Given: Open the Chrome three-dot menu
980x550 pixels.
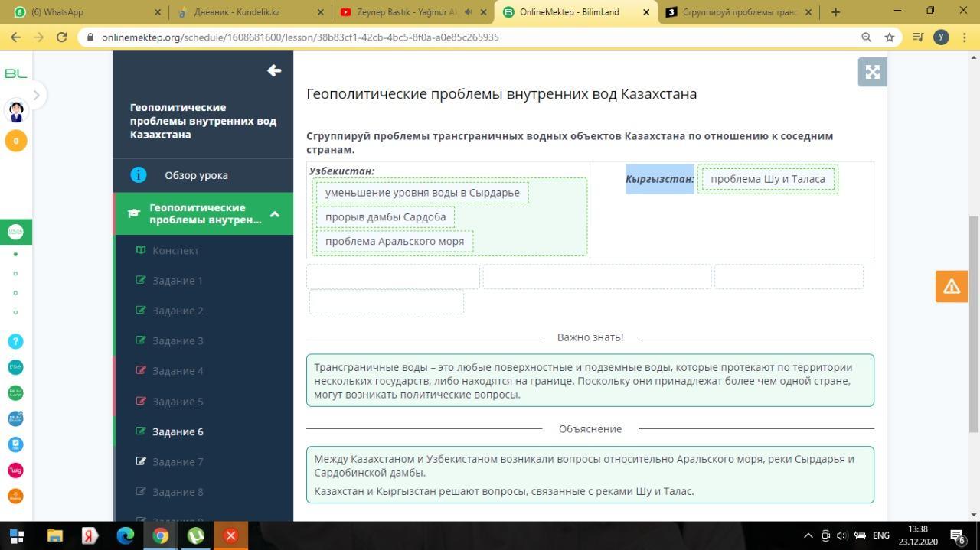Looking at the screenshot, I should (x=965, y=37).
